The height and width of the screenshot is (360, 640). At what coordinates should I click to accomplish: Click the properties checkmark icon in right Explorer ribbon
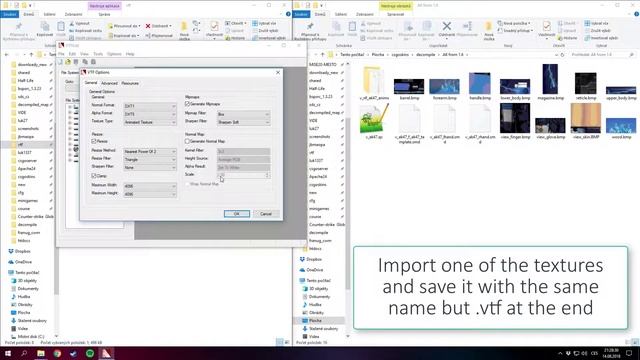tap(547, 27)
